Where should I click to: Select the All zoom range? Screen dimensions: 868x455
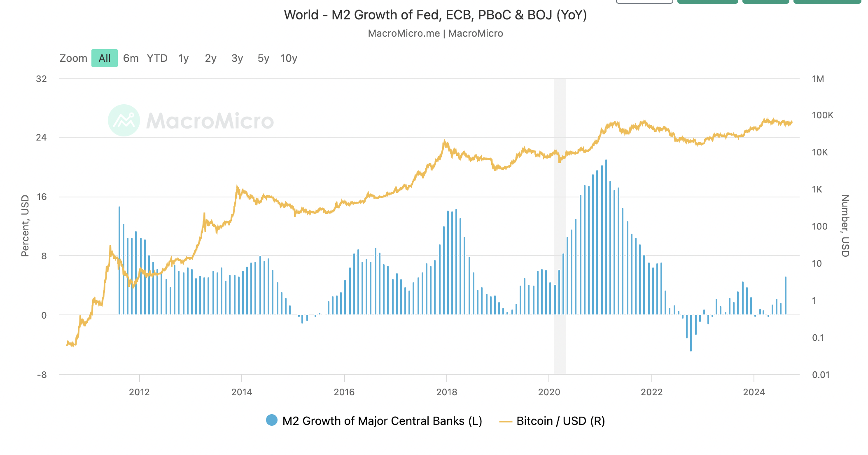pos(105,58)
